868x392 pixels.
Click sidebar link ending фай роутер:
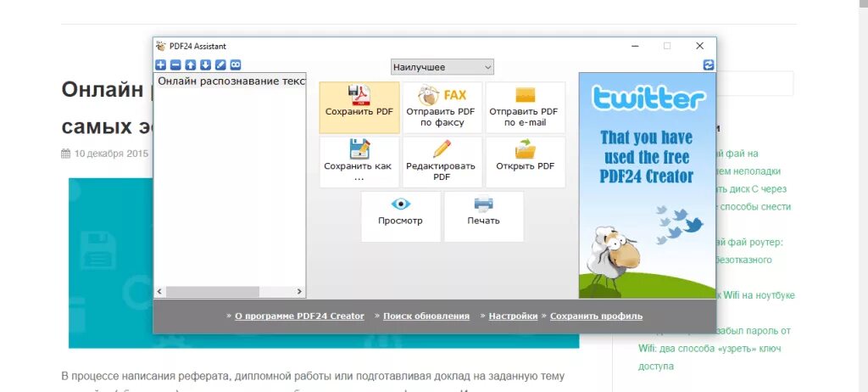pyautogui.click(x=749, y=243)
